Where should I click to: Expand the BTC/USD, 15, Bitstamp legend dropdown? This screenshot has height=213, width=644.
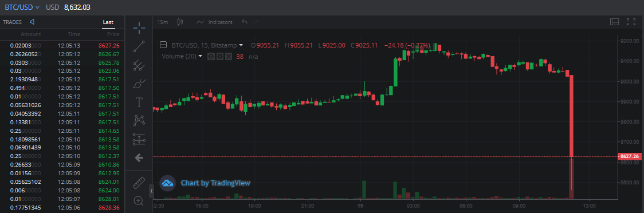(x=241, y=45)
